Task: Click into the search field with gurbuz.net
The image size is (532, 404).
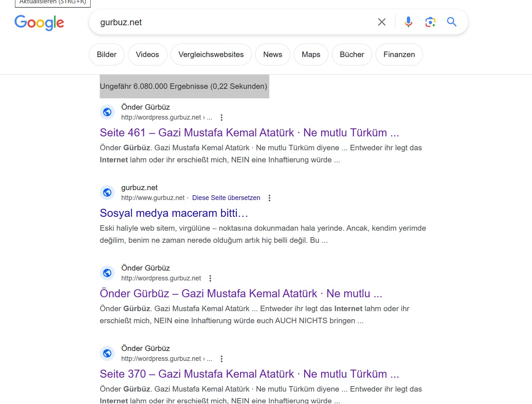Action: click(x=234, y=22)
